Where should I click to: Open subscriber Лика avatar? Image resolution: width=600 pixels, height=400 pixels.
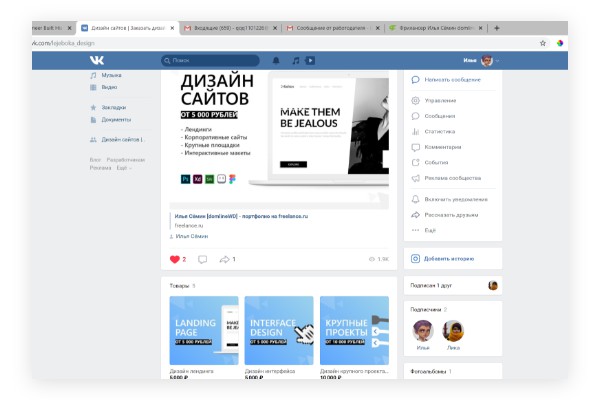[x=453, y=331]
